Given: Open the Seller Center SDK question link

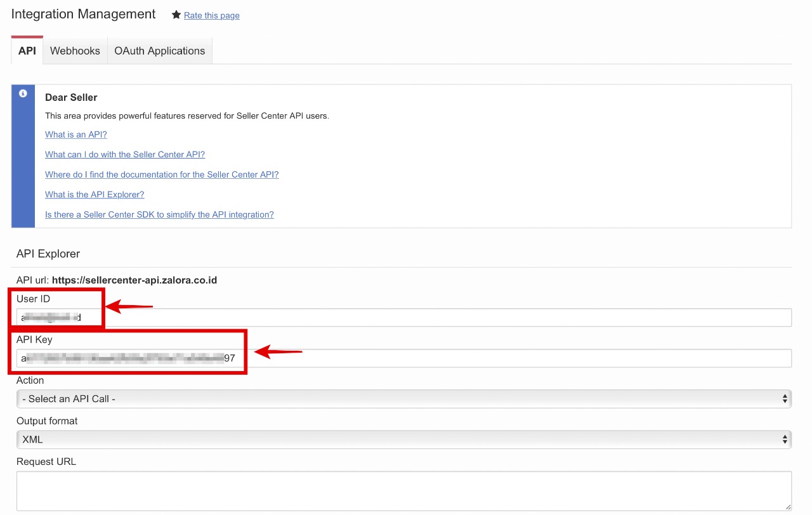Looking at the screenshot, I should (x=159, y=214).
